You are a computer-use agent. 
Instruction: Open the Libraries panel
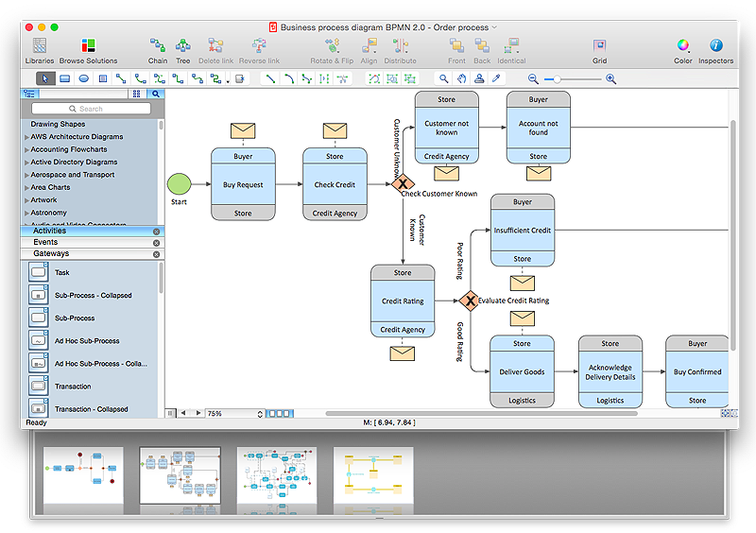pos(40,51)
